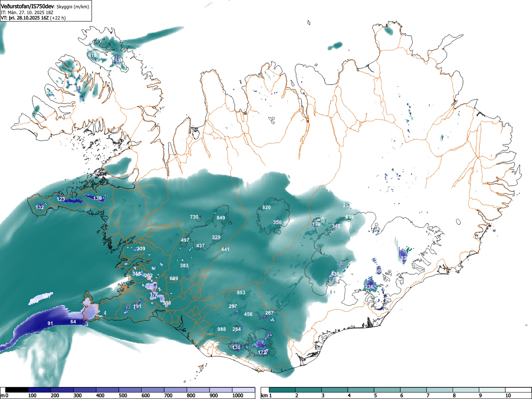This screenshot has height=399, width=532.
Task: Click visibility value '988' on the map
Action: coord(222,329)
